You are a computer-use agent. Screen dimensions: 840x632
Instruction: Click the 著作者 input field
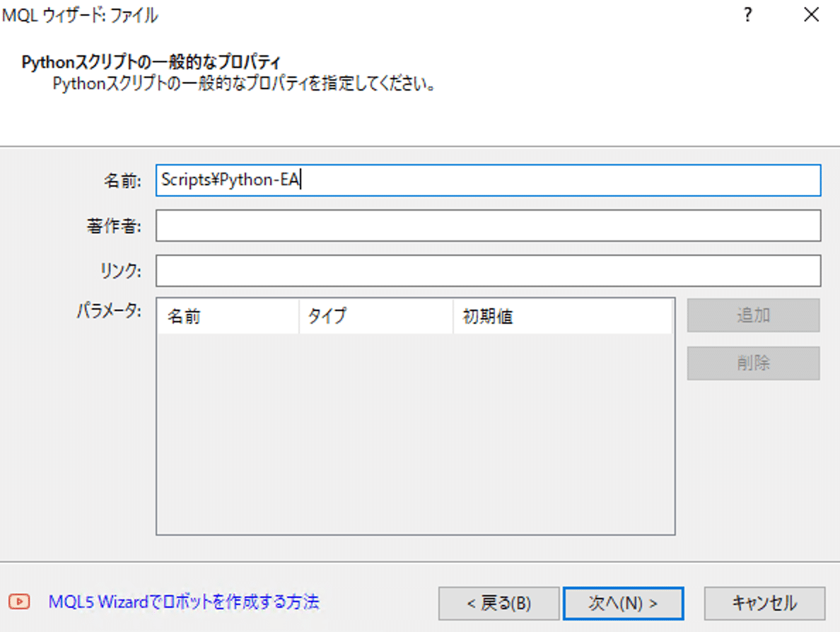[x=488, y=226]
